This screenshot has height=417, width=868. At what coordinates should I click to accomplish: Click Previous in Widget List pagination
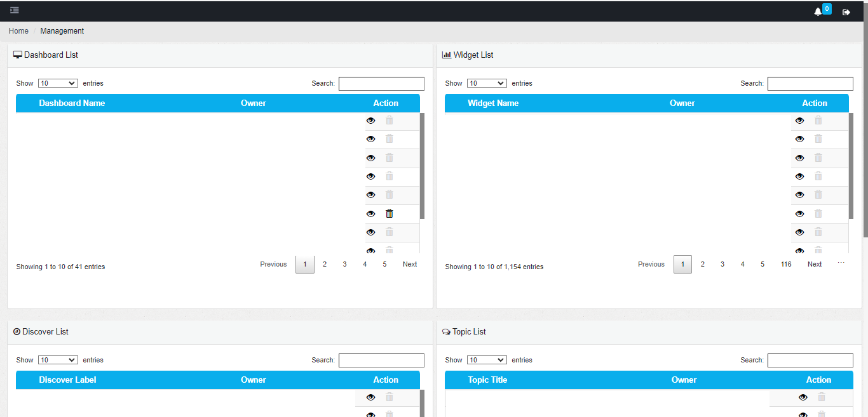click(x=651, y=264)
